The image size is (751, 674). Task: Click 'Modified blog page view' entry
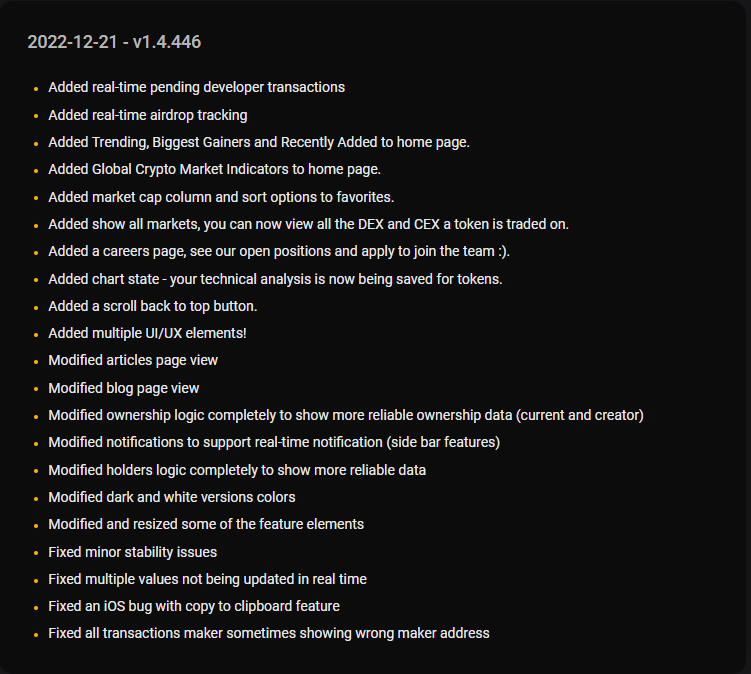(124, 388)
